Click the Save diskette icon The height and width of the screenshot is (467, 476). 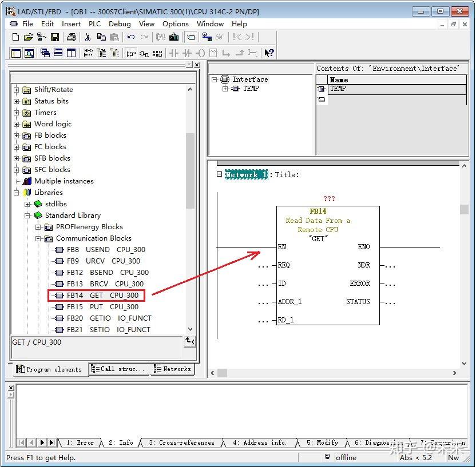point(55,37)
